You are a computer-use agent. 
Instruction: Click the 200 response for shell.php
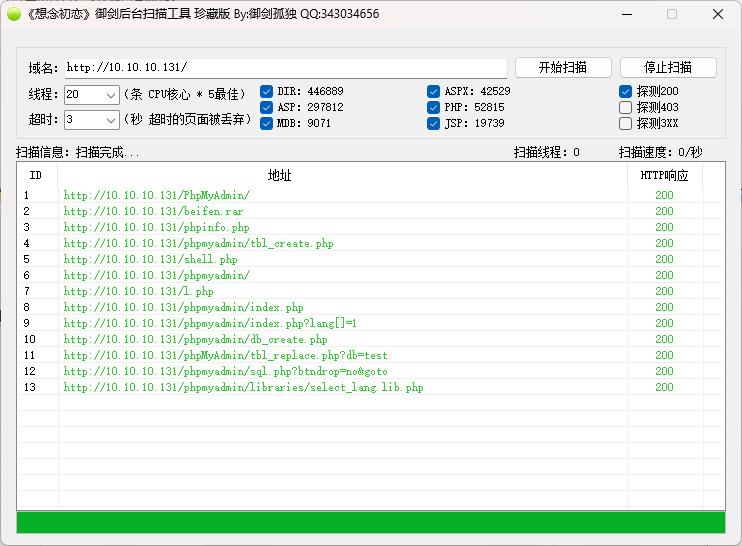point(664,260)
